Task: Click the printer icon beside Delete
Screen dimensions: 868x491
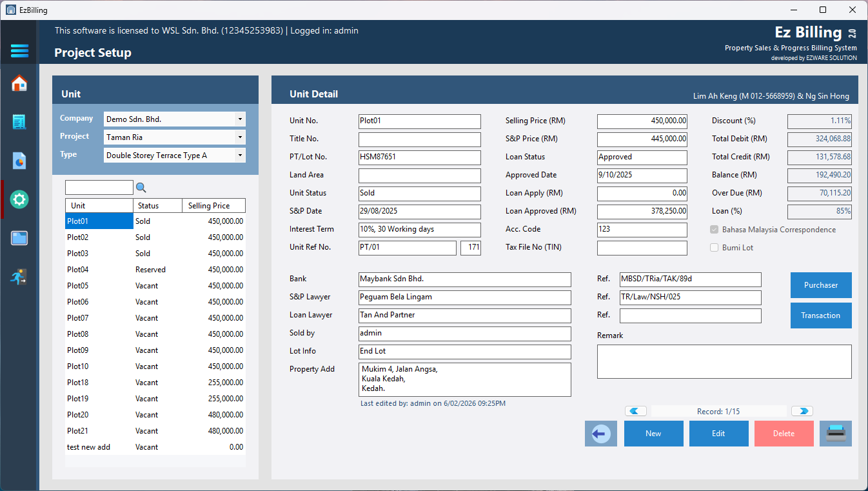Action: click(x=836, y=434)
